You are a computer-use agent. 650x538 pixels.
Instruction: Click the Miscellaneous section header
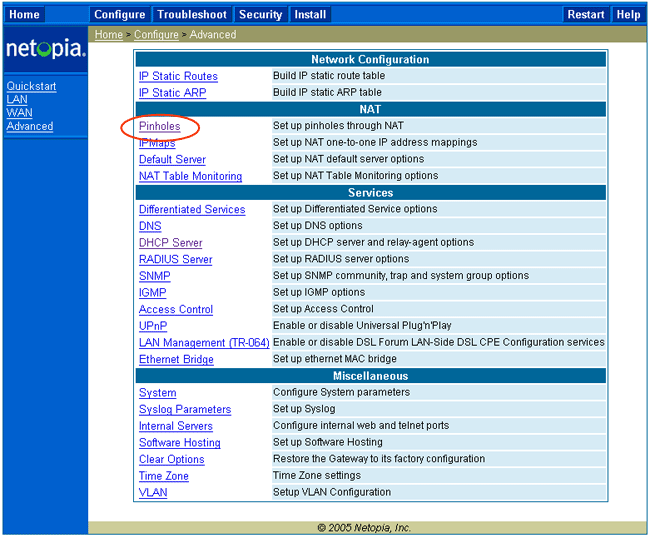tap(370, 376)
